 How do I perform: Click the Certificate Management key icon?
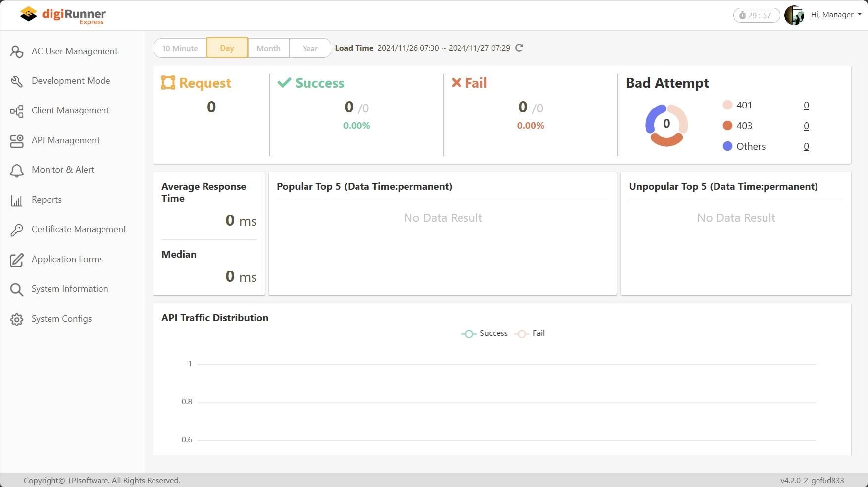coord(17,230)
